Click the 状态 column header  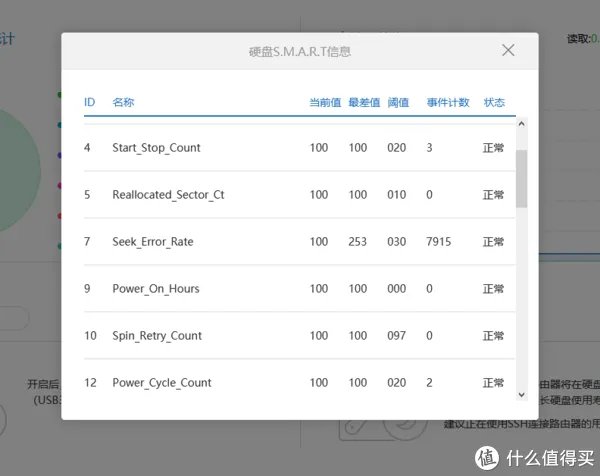coord(494,102)
